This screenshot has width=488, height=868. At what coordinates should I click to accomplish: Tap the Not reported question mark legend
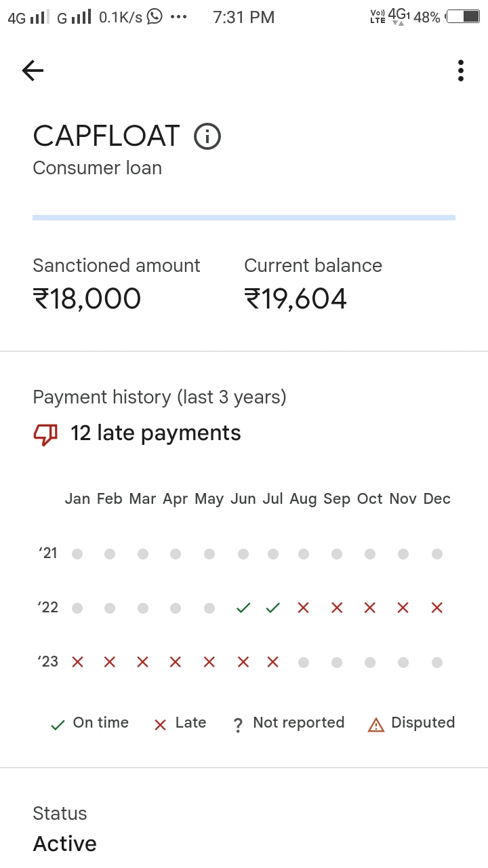(238, 725)
